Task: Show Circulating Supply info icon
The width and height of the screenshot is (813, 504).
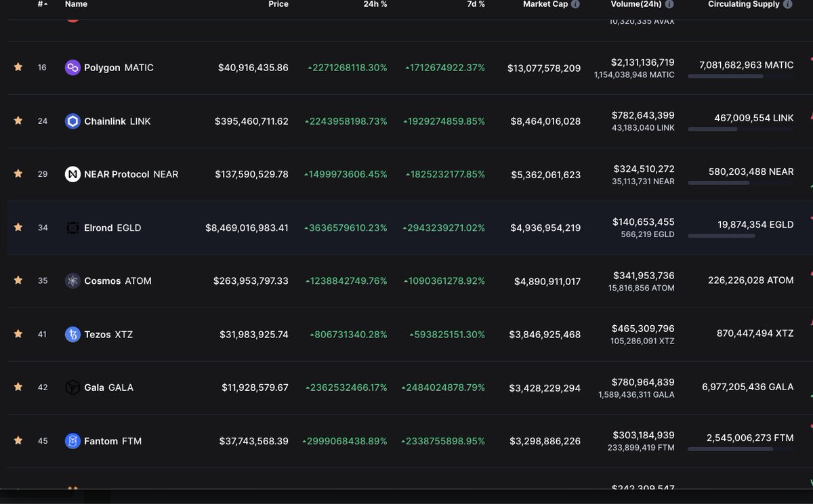Action: (x=787, y=4)
